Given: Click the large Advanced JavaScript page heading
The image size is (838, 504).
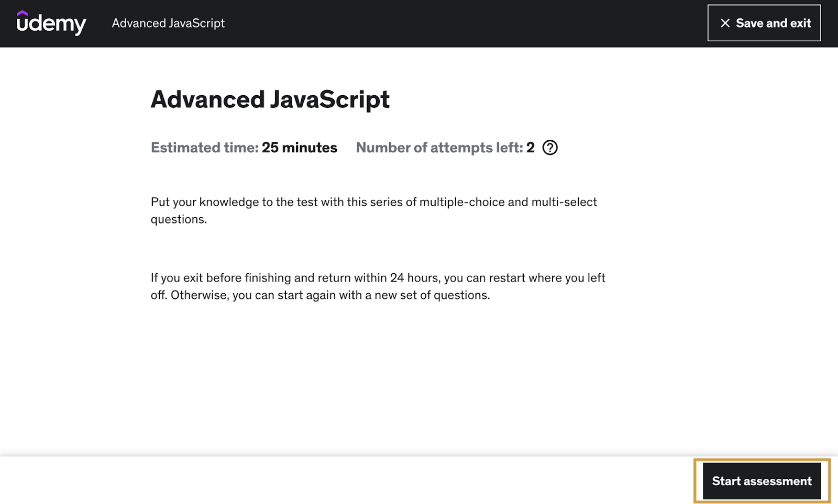Looking at the screenshot, I should [270, 99].
